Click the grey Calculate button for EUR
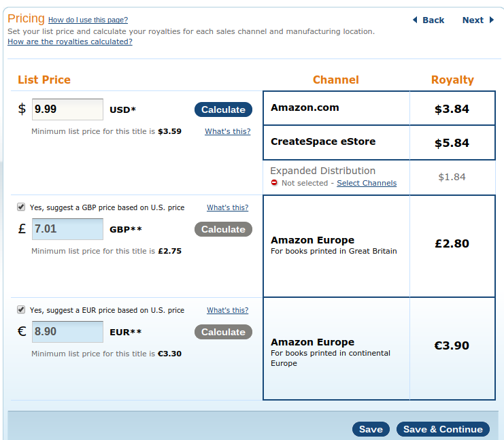This screenshot has height=440, width=504. (223, 332)
